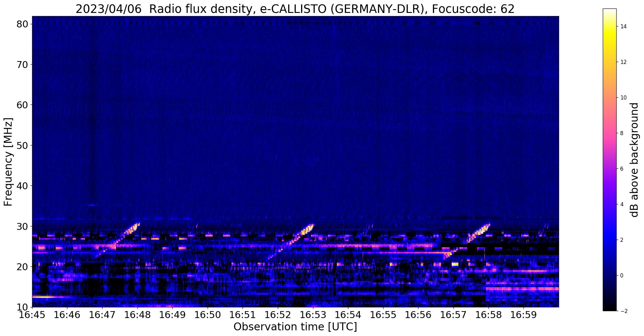Click the plot title mentioning e-CALLISTO GERMANY-DLR
This screenshot has width=644, height=336.
click(x=295, y=9)
